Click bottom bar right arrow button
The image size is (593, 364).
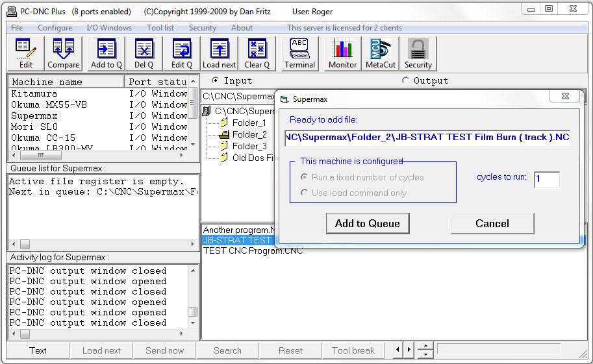(x=409, y=350)
